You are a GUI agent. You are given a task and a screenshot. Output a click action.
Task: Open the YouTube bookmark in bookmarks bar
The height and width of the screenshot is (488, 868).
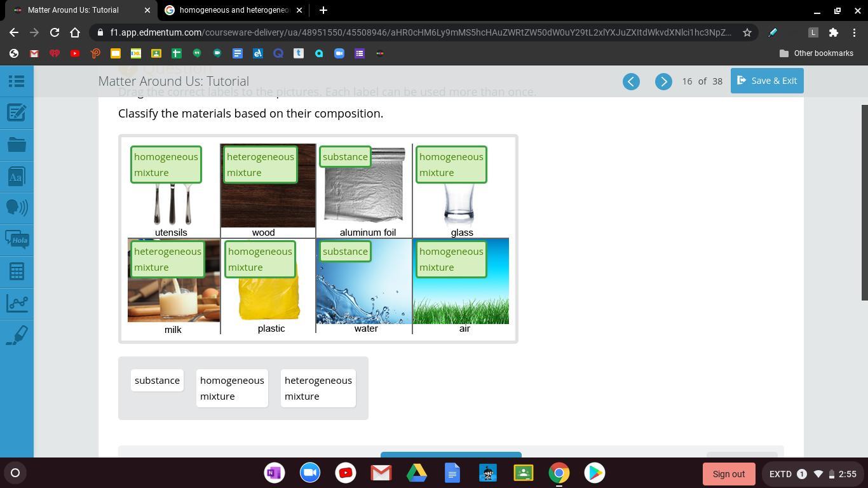pyautogui.click(x=75, y=53)
